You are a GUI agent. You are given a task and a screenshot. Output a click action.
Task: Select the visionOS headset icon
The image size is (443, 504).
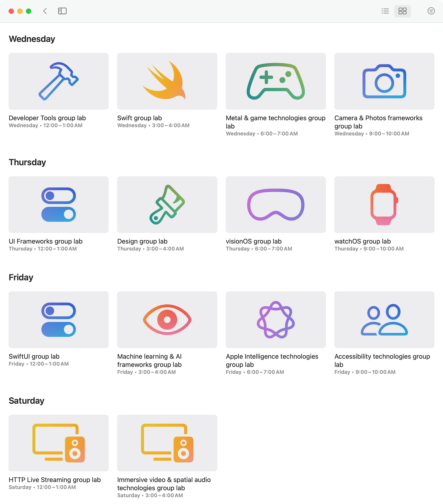(x=276, y=205)
